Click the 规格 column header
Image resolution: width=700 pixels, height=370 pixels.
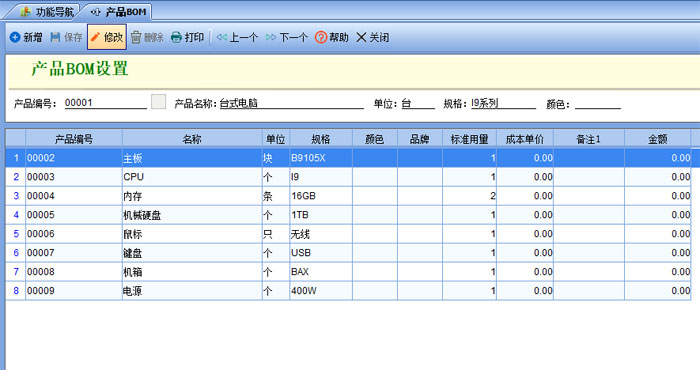(x=321, y=139)
